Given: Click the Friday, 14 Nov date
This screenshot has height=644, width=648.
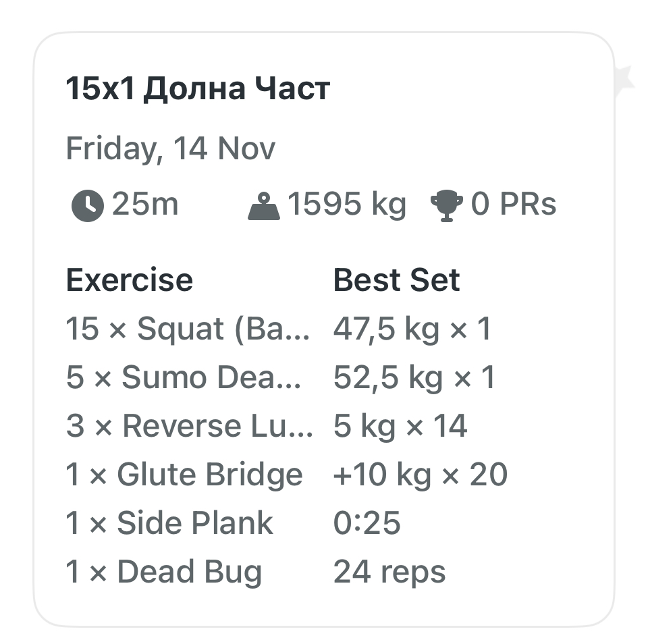Looking at the screenshot, I should 170,149.
